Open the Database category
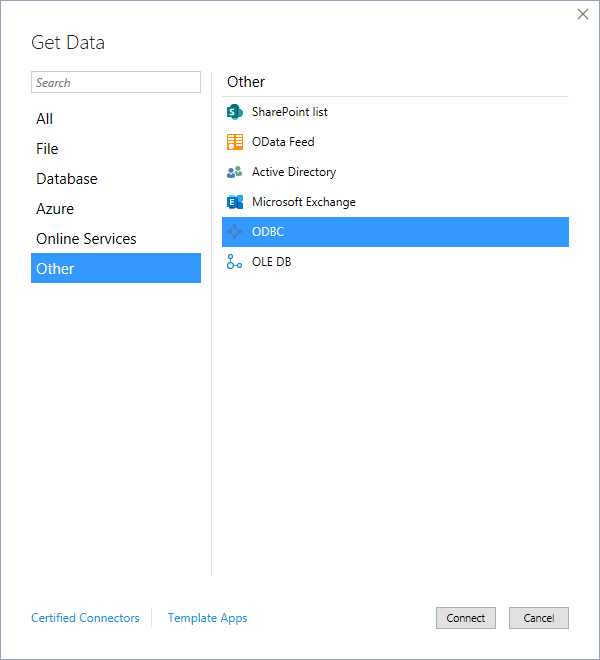Viewport: 600px width, 660px height. point(67,179)
